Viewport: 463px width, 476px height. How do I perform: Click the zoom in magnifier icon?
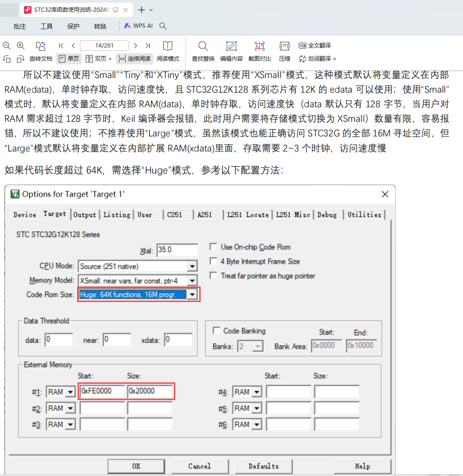(21, 46)
